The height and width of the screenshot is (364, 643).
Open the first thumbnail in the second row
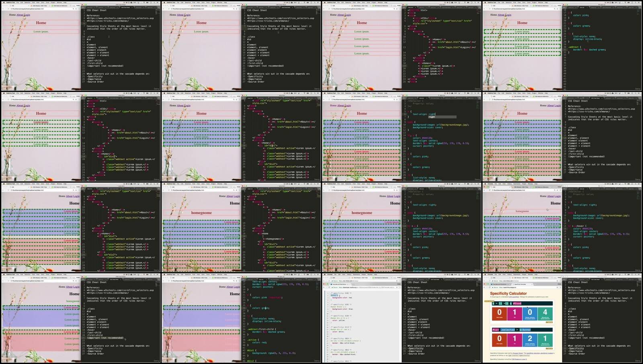[x=81, y=137]
